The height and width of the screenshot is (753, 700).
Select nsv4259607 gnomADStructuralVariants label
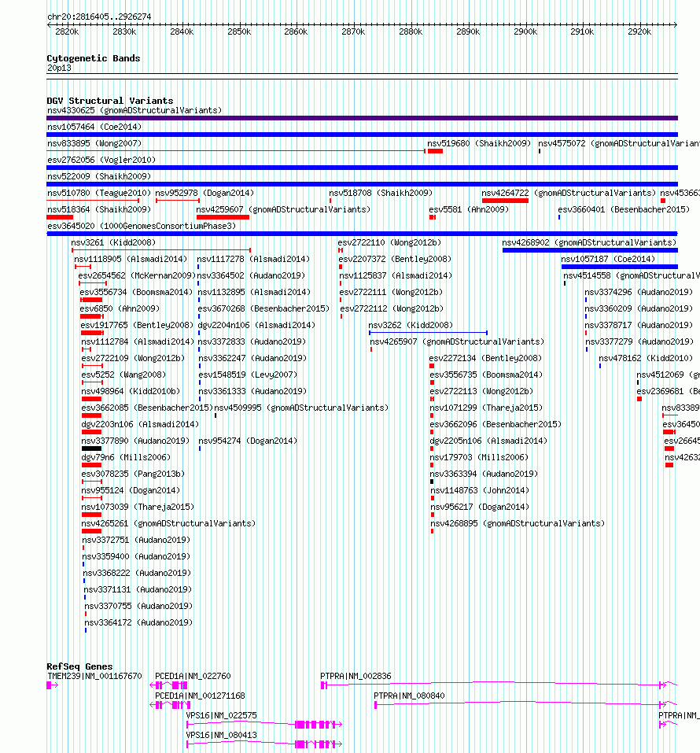[284, 209]
